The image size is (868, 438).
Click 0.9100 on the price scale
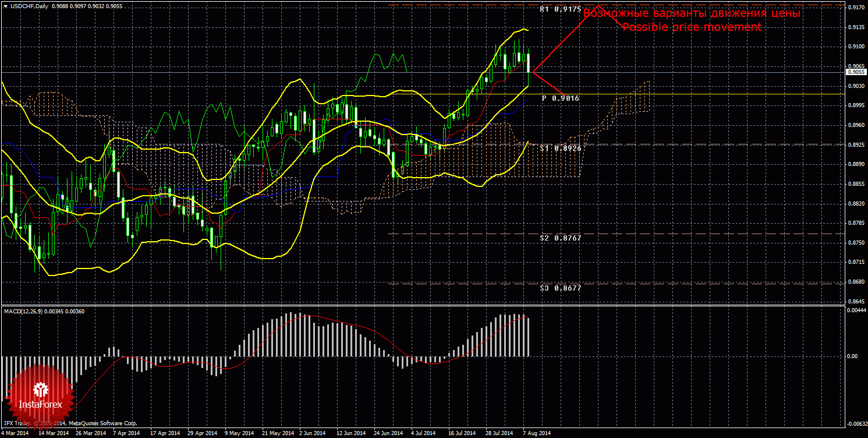(x=855, y=47)
